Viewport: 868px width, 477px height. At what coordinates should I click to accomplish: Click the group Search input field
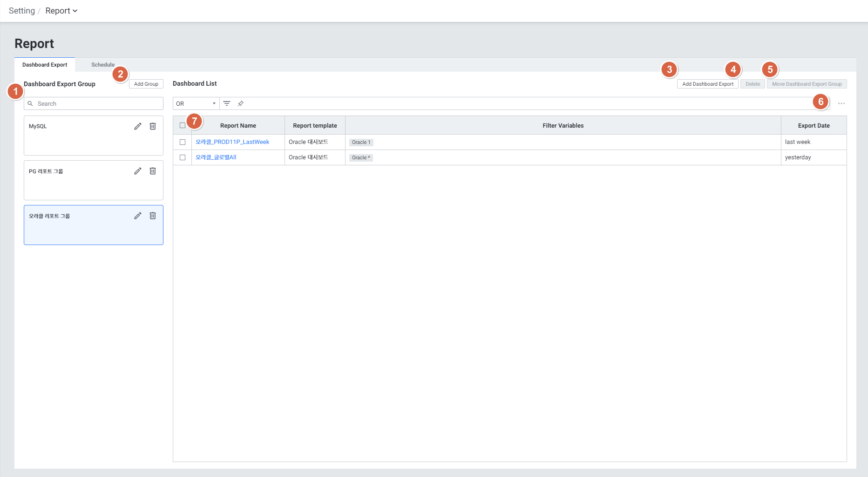click(98, 103)
